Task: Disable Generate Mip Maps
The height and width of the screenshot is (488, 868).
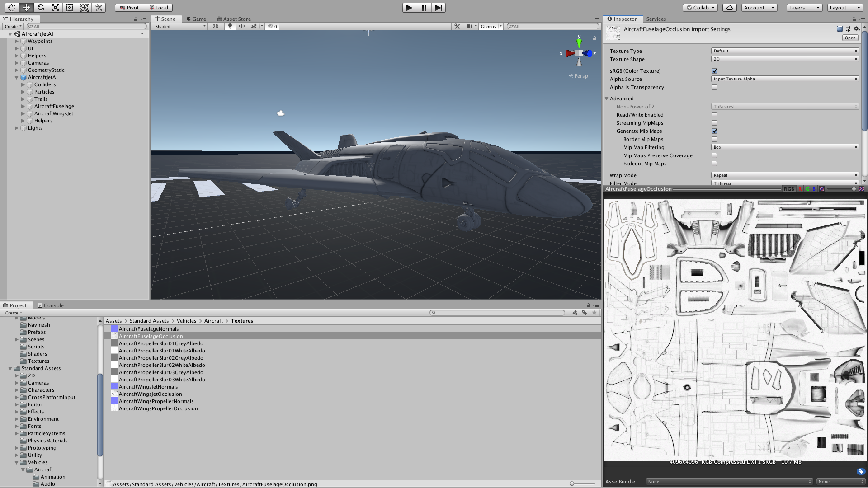Action: [x=714, y=131]
